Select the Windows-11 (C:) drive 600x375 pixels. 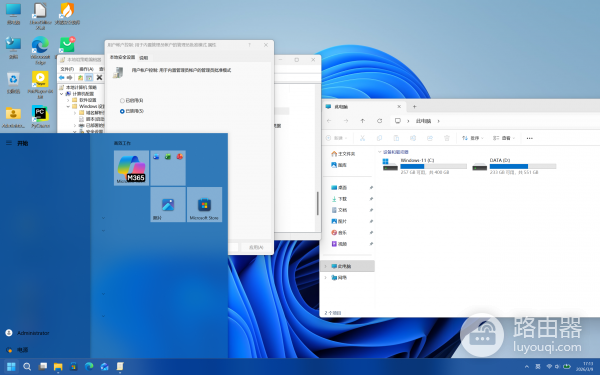click(x=425, y=166)
